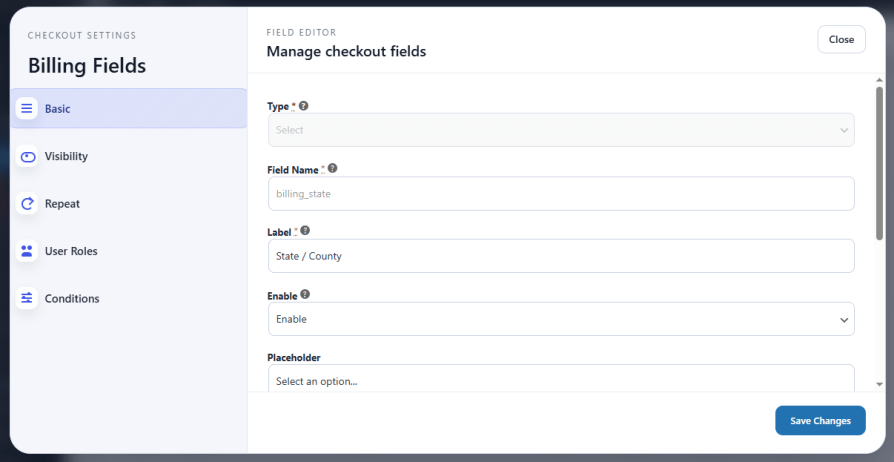Screen dimensions: 894x462
Task: Open the Type select dropdown
Action: [x=560, y=130]
